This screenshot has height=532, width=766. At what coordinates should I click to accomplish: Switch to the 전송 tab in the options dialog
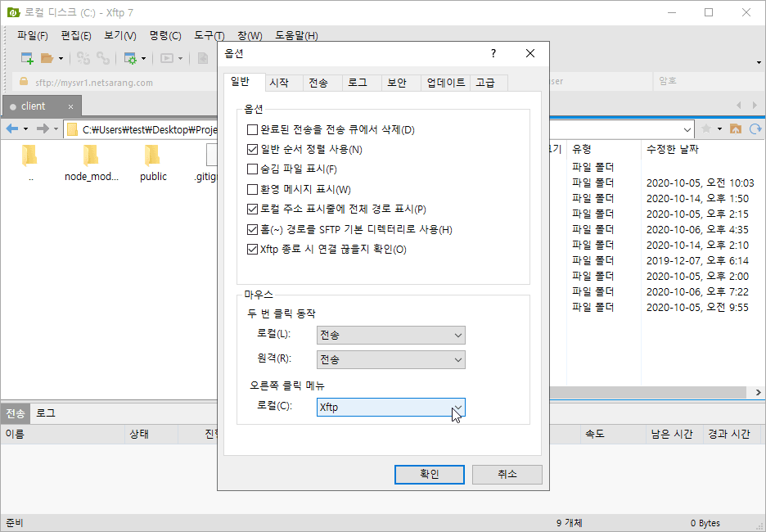tap(322, 83)
